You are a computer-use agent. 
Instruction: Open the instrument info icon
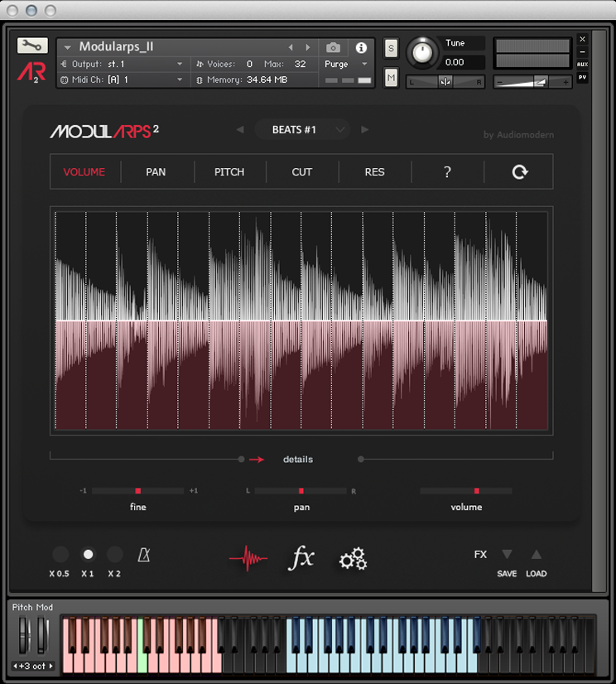361,47
